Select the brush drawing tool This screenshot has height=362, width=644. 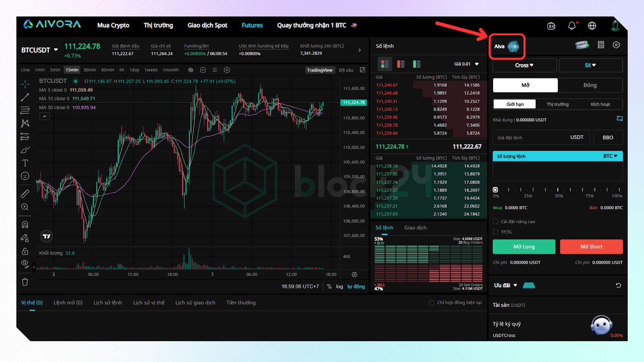click(25, 150)
